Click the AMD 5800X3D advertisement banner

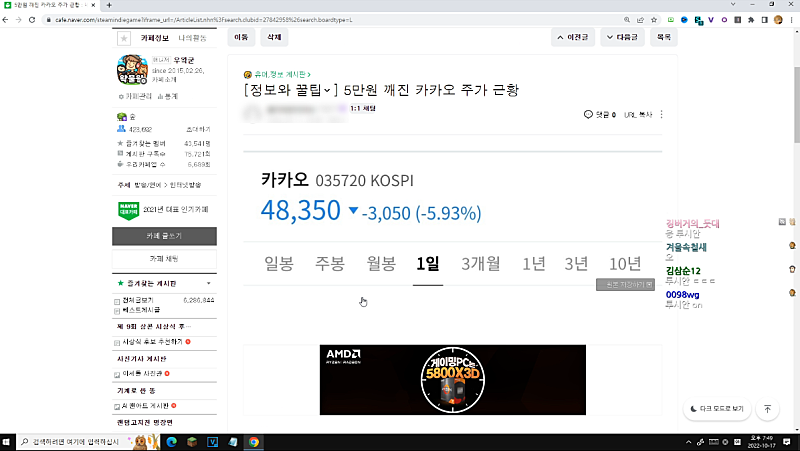click(x=453, y=380)
